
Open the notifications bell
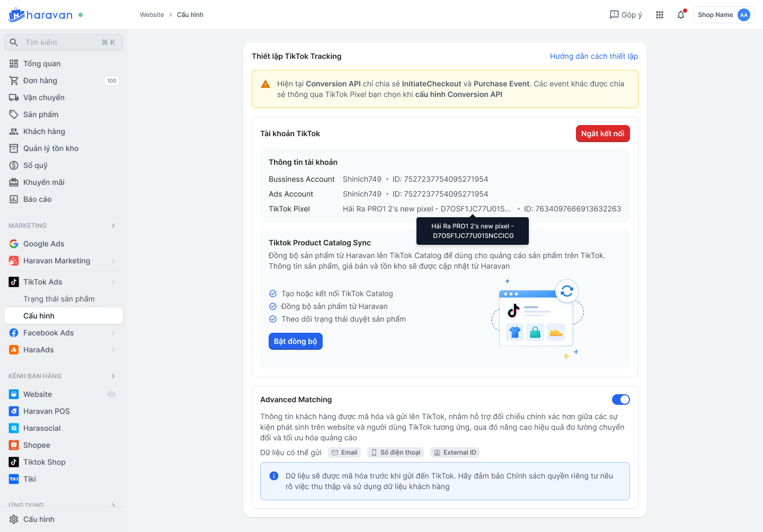pyautogui.click(x=681, y=15)
